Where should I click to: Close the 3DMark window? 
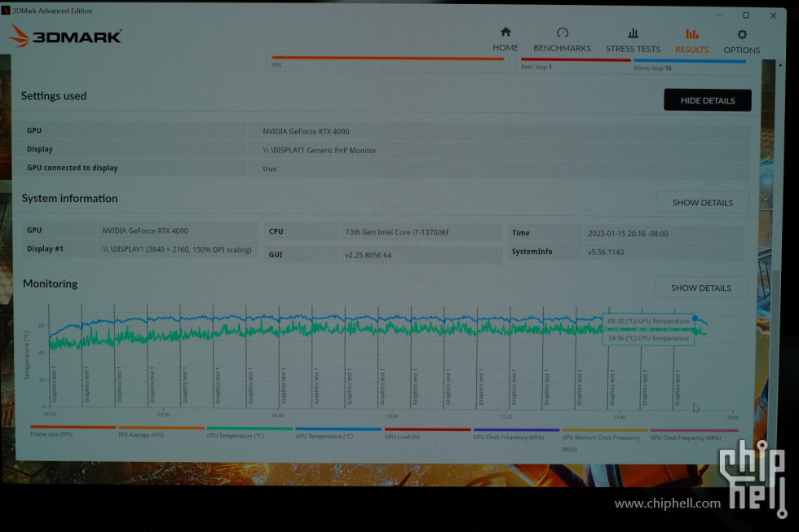pos(773,15)
